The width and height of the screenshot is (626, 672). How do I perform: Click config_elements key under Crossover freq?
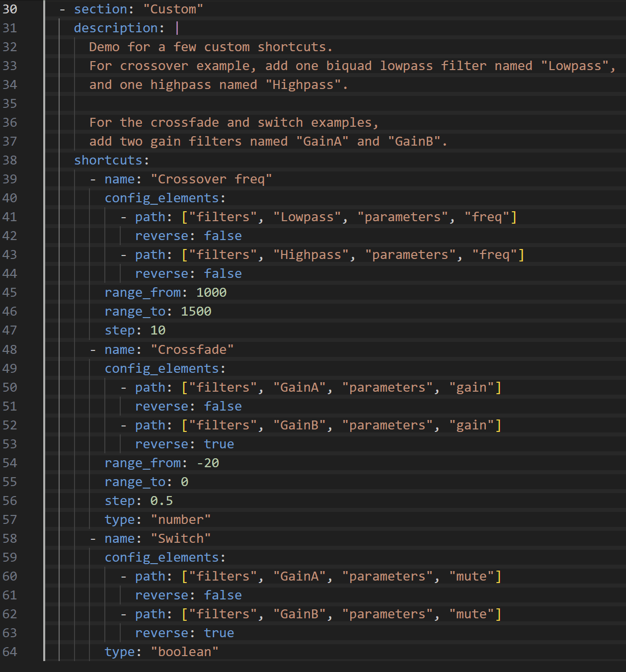click(162, 198)
